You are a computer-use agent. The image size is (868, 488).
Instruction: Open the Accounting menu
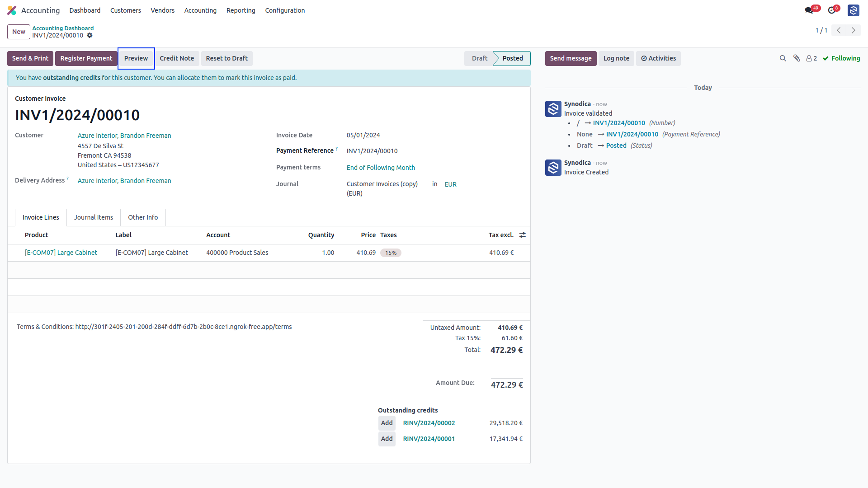pos(200,10)
